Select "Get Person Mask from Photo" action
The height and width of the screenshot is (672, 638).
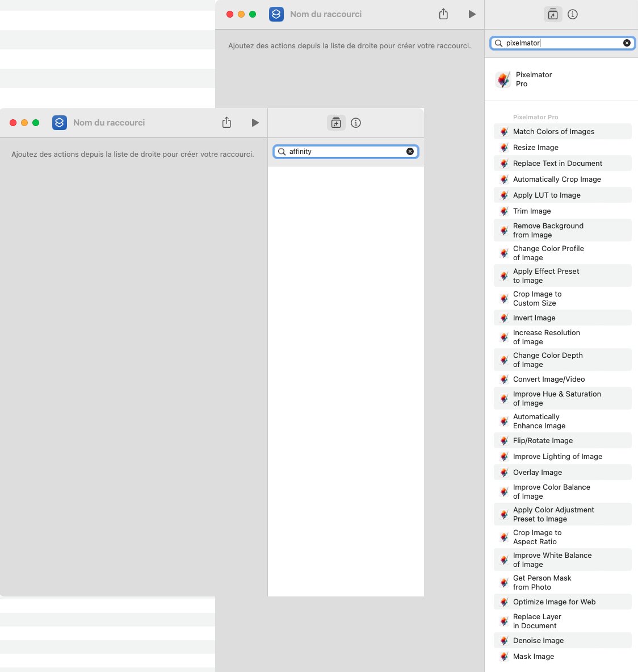pyautogui.click(x=563, y=582)
